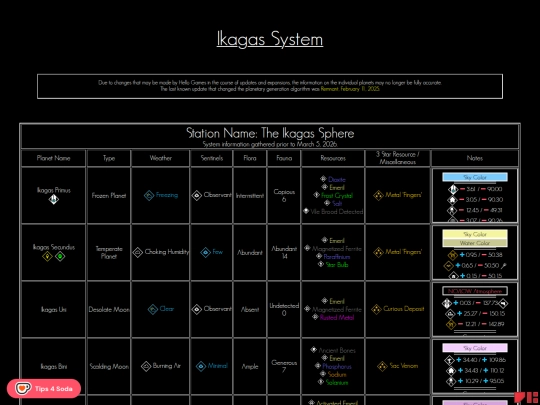The image size is (540, 405).
Task: Click the resource icon beside Dioxite
Action: (323, 179)
